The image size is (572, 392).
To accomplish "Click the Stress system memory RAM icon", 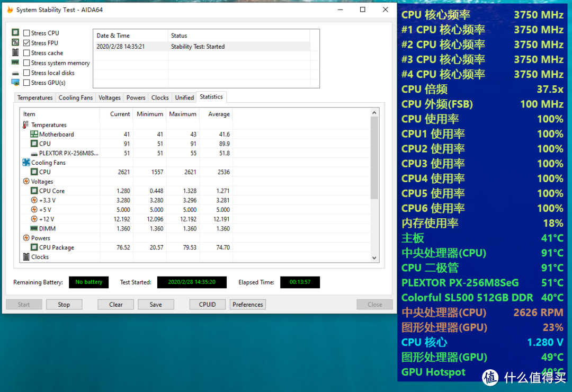I will (15, 63).
